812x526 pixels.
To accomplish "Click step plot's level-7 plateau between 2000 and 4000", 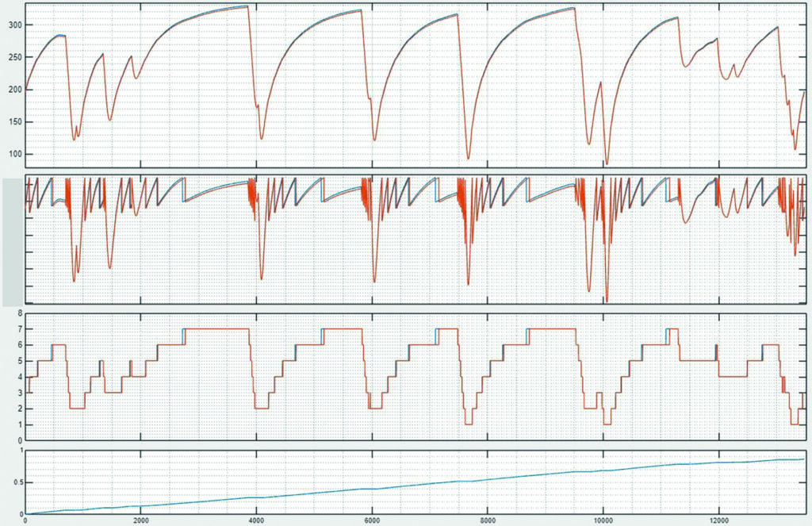I will coord(216,328).
